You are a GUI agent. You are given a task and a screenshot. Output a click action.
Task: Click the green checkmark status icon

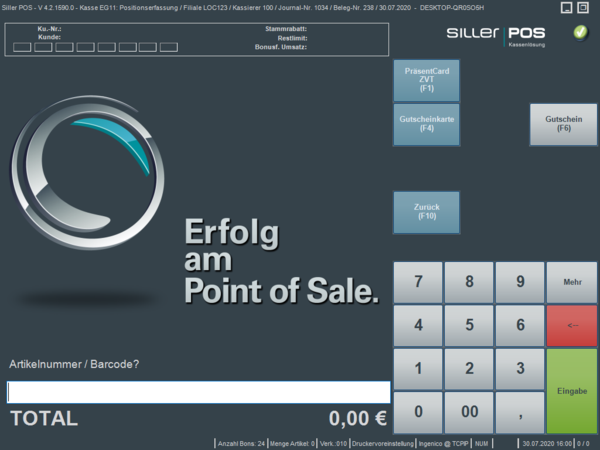tap(581, 33)
